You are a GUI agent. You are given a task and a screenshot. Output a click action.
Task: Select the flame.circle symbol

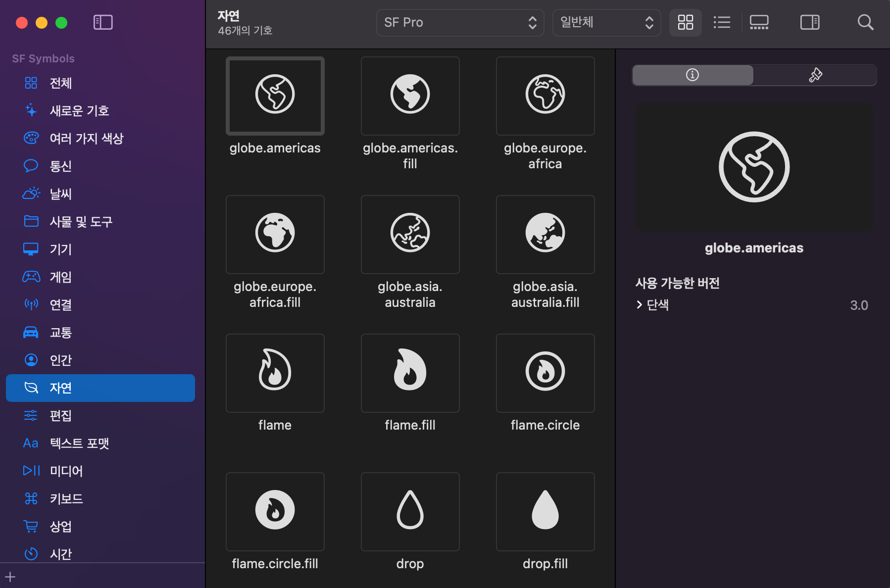pyautogui.click(x=545, y=373)
